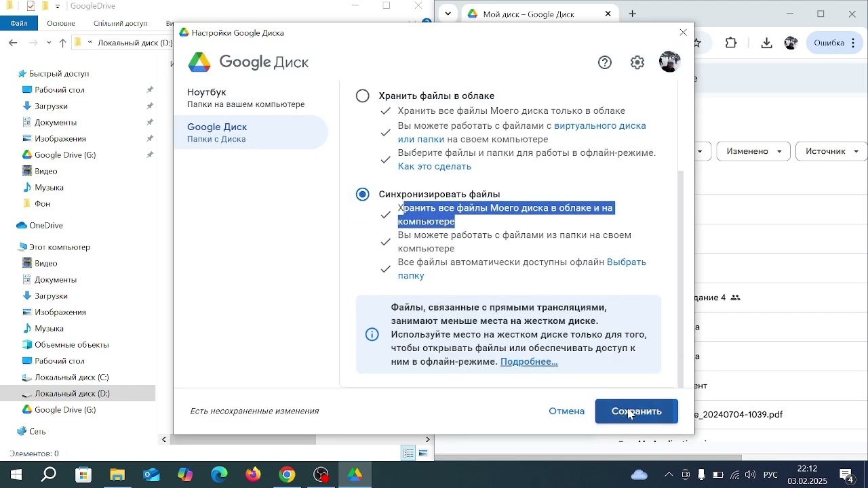
Task: Open the 'виртуального диска' link
Action: coord(600,126)
